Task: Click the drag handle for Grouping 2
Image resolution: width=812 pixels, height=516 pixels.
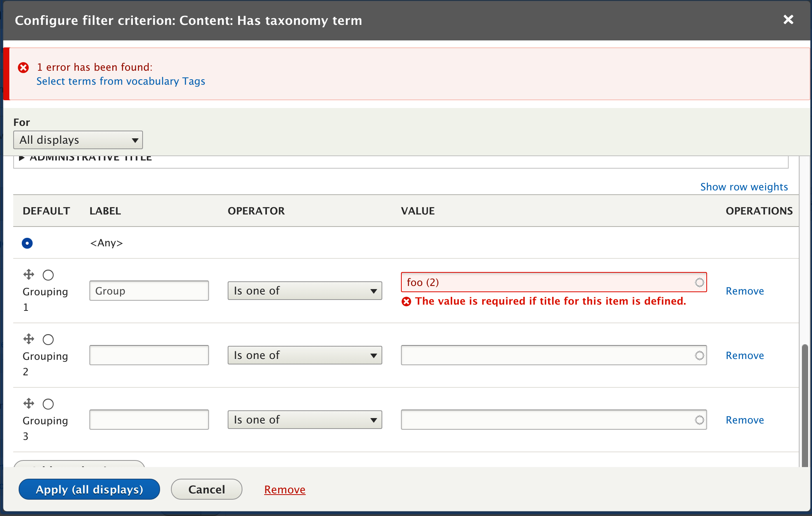Action: tap(28, 339)
